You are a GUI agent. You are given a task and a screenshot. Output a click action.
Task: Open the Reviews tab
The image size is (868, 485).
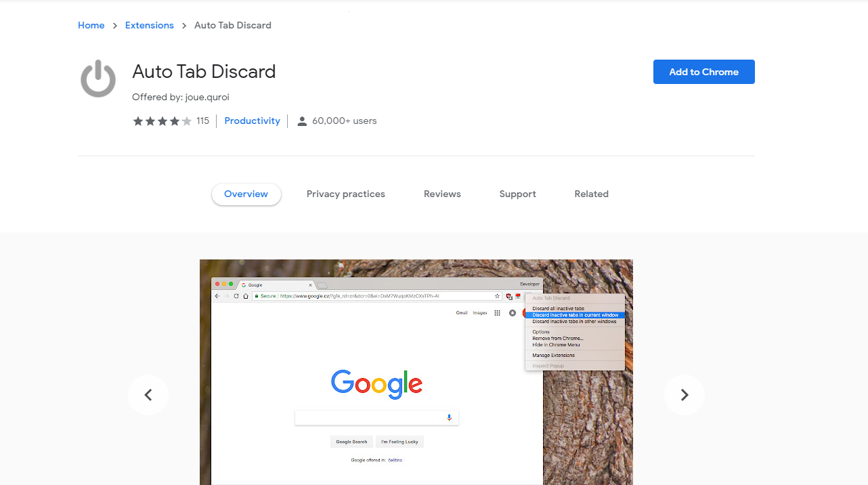click(x=442, y=194)
